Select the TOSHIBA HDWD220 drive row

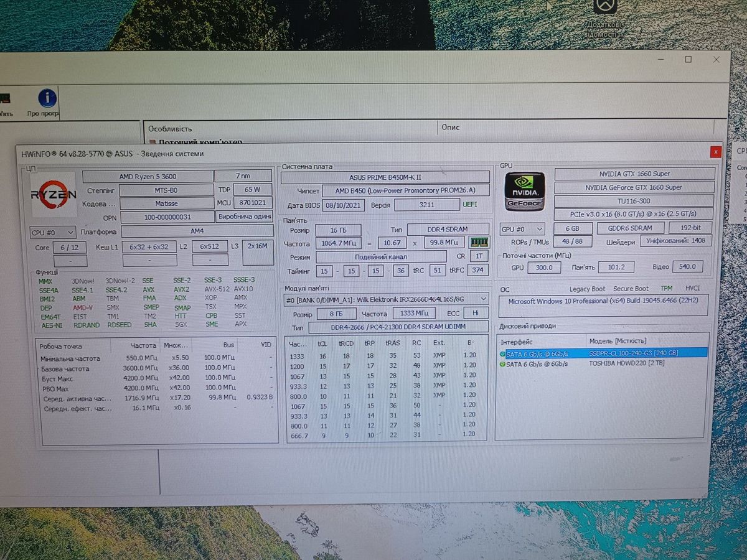(626, 363)
